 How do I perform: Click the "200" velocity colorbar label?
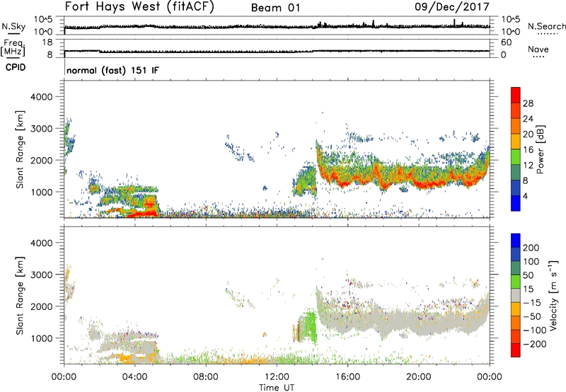click(531, 248)
